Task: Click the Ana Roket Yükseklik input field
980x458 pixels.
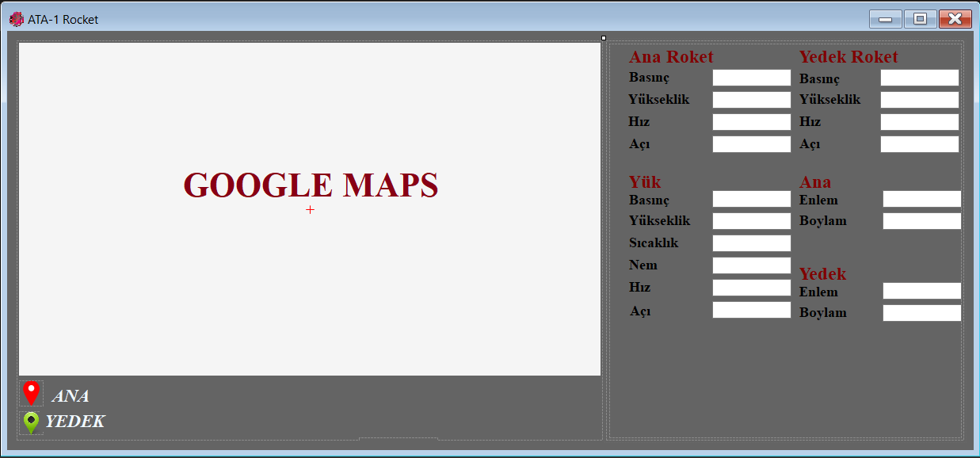Action: click(752, 100)
